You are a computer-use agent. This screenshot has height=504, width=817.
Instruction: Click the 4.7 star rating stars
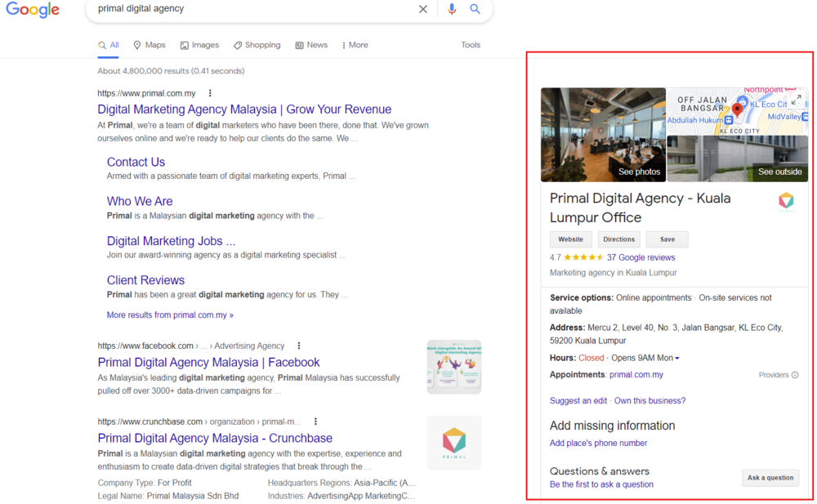click(583, 257)
